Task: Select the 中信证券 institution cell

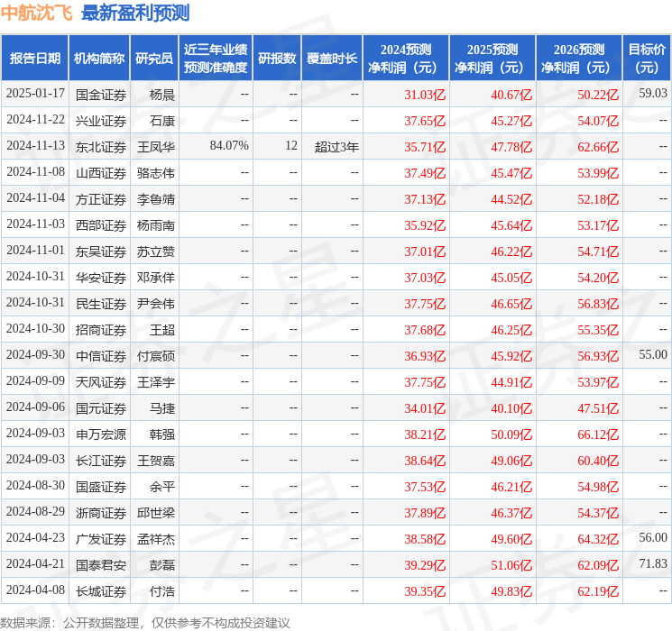Action: point(99,355)
